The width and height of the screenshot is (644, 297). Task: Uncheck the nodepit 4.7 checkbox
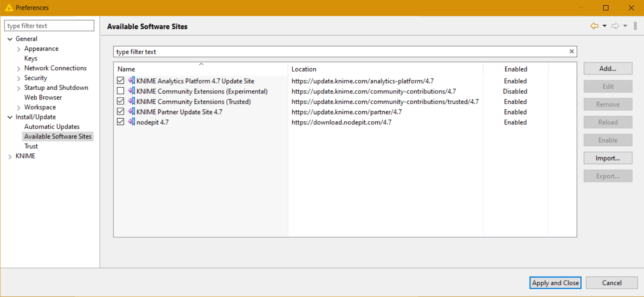(x=121, y=122)
